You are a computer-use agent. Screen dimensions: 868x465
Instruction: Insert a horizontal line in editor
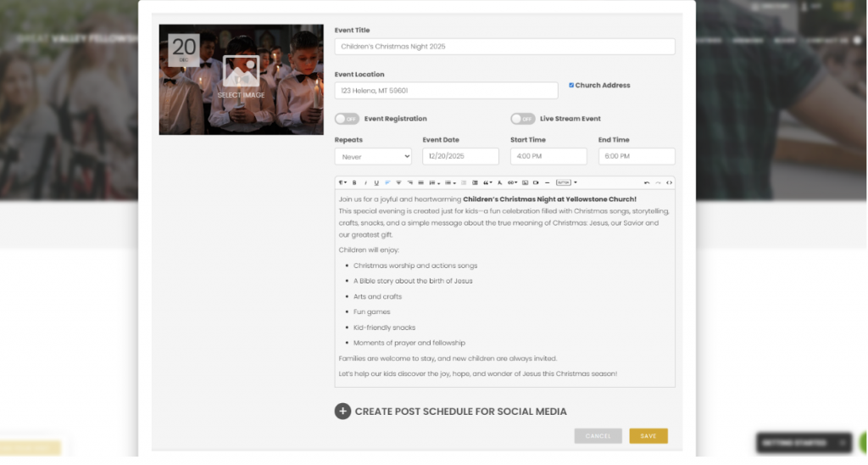click(547, 182)
